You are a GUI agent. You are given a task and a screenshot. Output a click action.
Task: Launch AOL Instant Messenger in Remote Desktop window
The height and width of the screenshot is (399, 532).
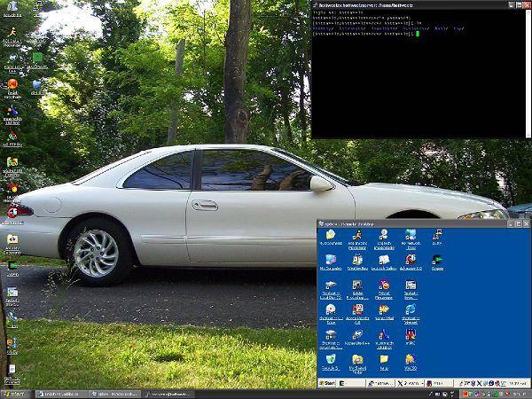357,234
